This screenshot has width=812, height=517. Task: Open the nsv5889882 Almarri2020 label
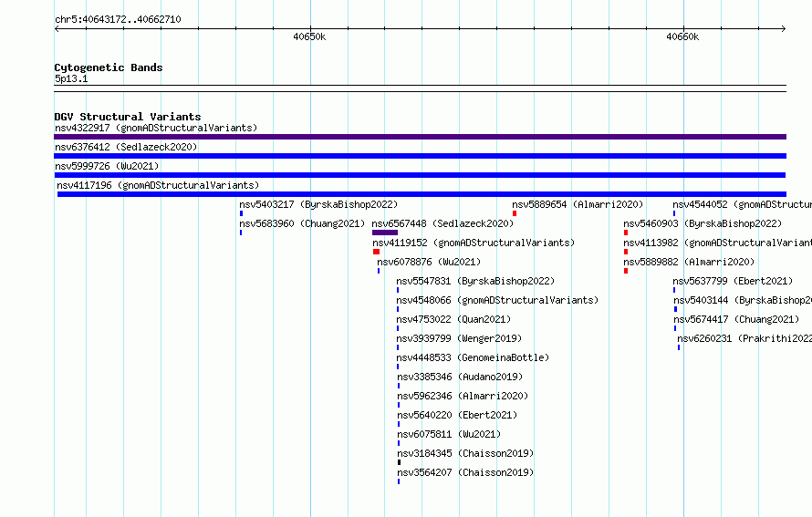[689, 262]
